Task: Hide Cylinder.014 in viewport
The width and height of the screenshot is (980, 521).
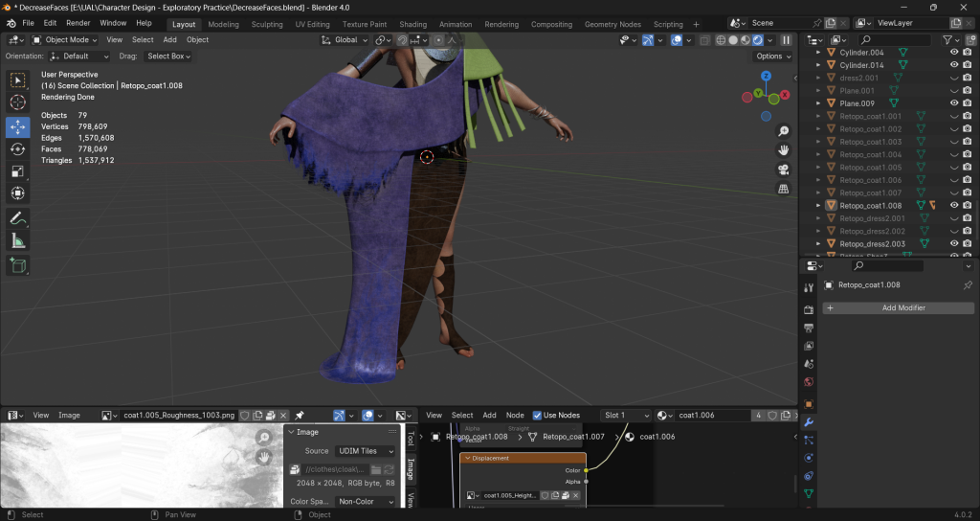Action: coord(954,65)
